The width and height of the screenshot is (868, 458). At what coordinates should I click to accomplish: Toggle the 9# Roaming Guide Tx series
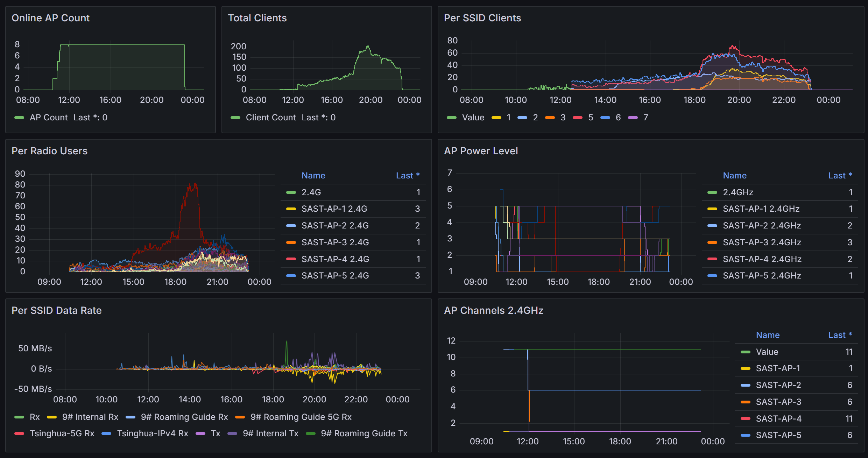tap(364, 434)
